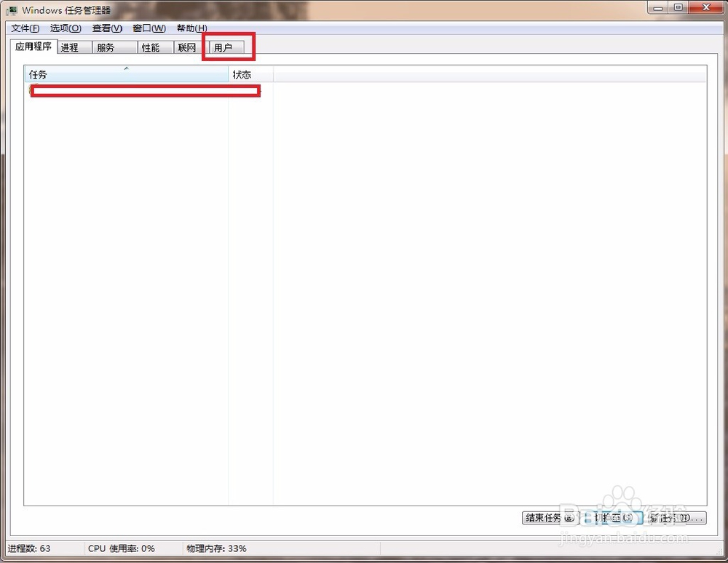Switch to the 进程 tab
Image resolution: width=728 pixels, height=563 pixels.
click(x=72, y=47)
